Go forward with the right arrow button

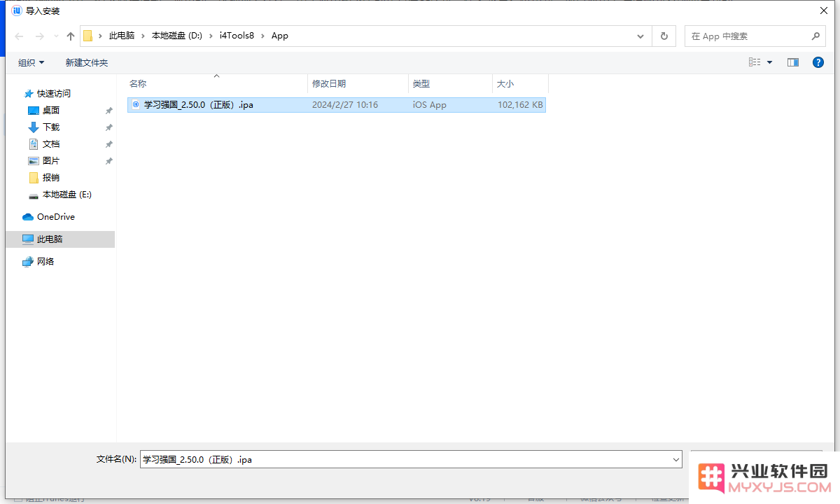pyautogui.click(x=40, y=36)
